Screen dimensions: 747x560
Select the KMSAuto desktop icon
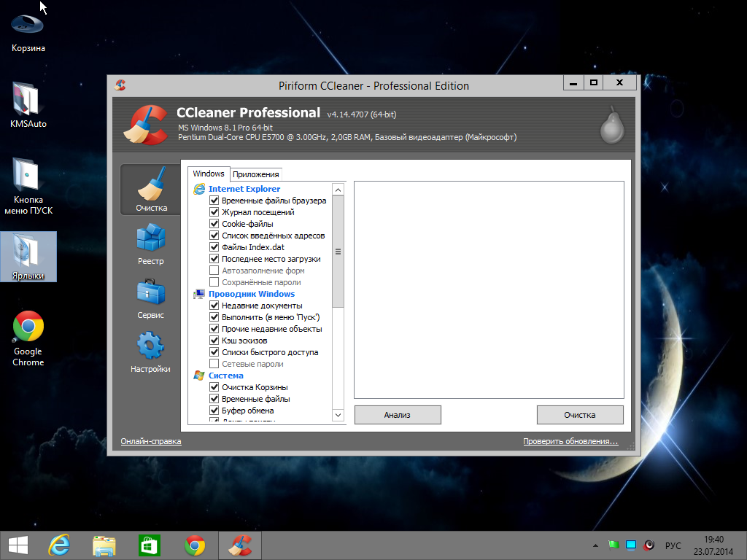(28, 105)
